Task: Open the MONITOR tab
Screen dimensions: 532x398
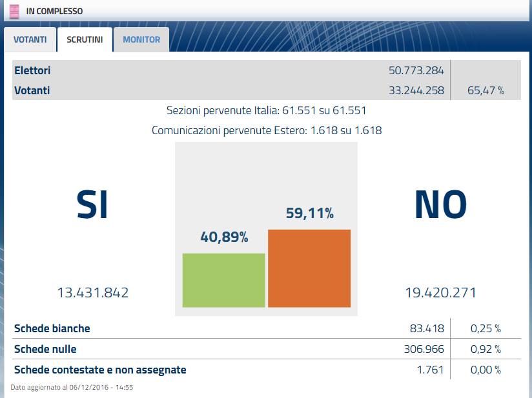Action: pyautogui.click(x=141, y=39)
